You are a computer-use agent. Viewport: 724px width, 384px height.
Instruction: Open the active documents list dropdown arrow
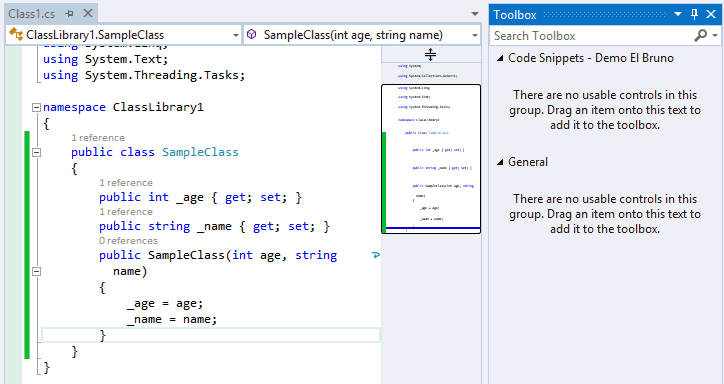click(475, 14)
